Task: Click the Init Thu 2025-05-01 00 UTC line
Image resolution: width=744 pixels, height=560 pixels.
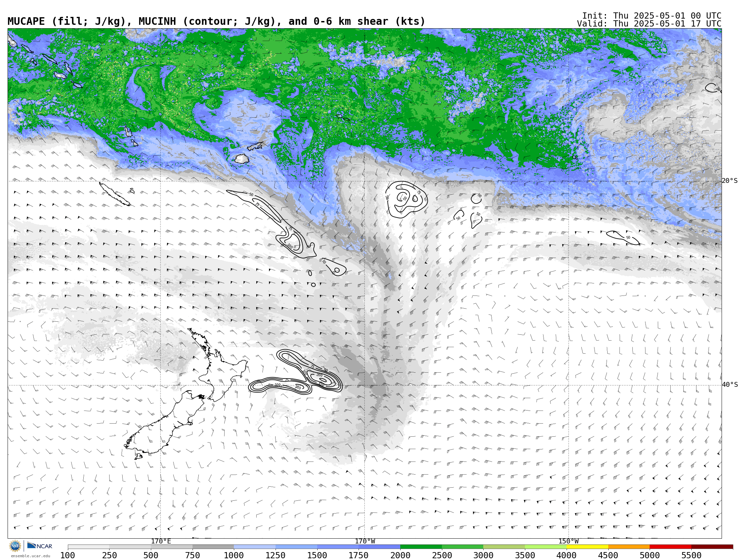Action: tap(652, 16)
